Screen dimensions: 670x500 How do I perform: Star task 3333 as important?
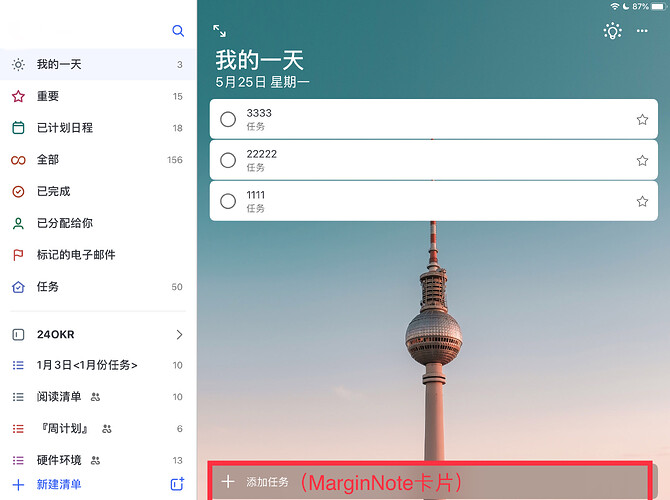point(642,120)
